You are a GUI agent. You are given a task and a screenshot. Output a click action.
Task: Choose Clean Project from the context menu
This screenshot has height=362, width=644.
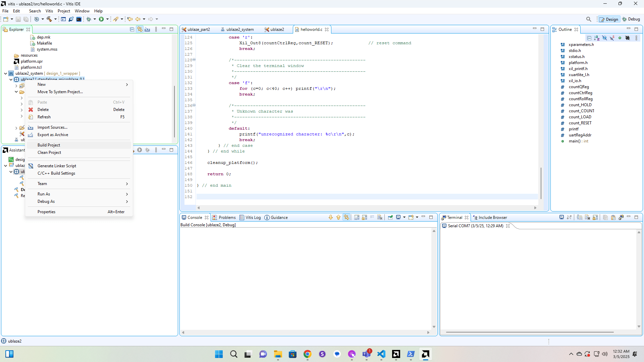coord(49,152)
